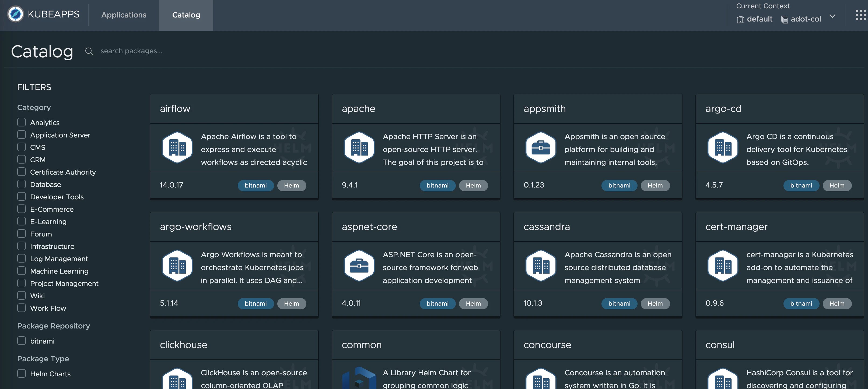Open the aspnet-core card title

(369, 227)
